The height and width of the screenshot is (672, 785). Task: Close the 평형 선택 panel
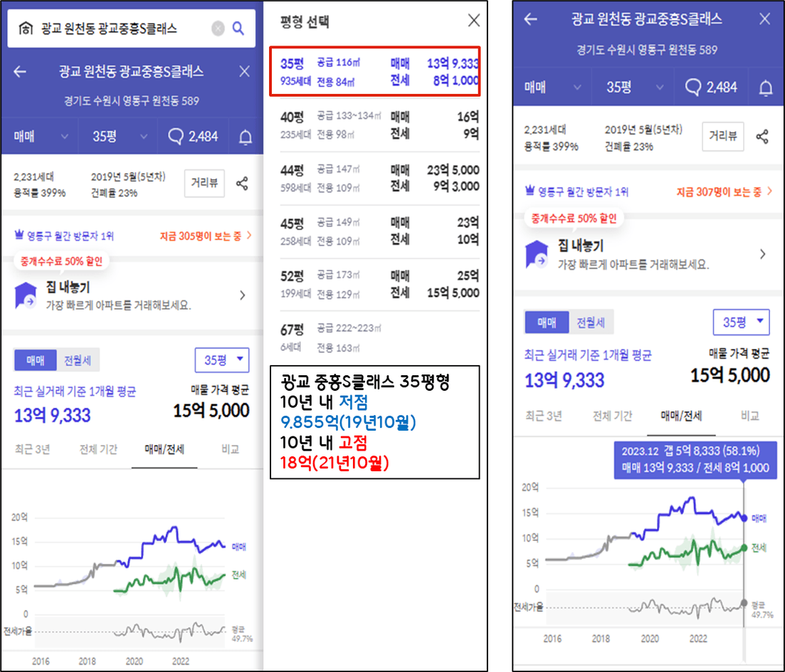coord(473,21)
